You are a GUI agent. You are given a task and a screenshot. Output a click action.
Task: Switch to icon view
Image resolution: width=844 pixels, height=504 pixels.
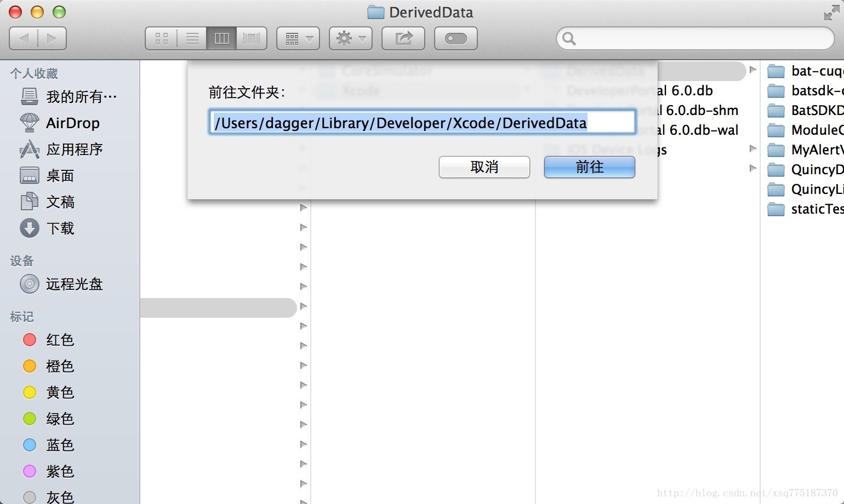pyautogui.click(x=161, y=38)
